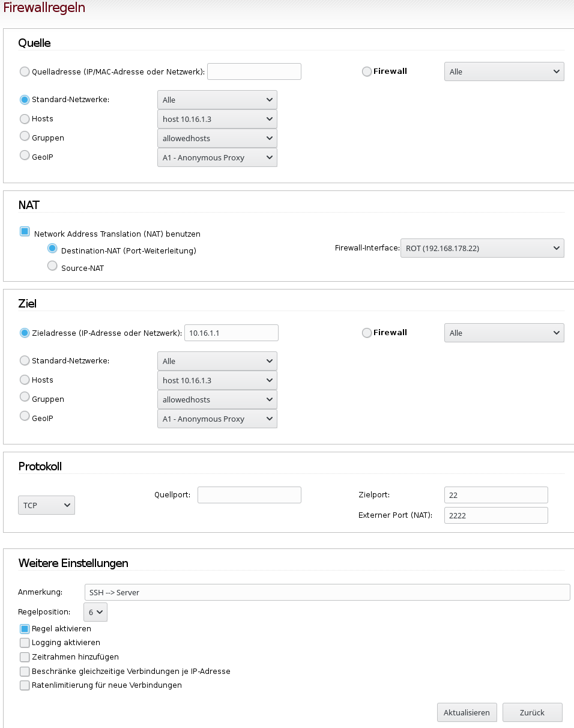This screenshot has width=574, height=728.
Task: Select the Zieladresse radio button in Ziel
Action: (x=25, y=333)
